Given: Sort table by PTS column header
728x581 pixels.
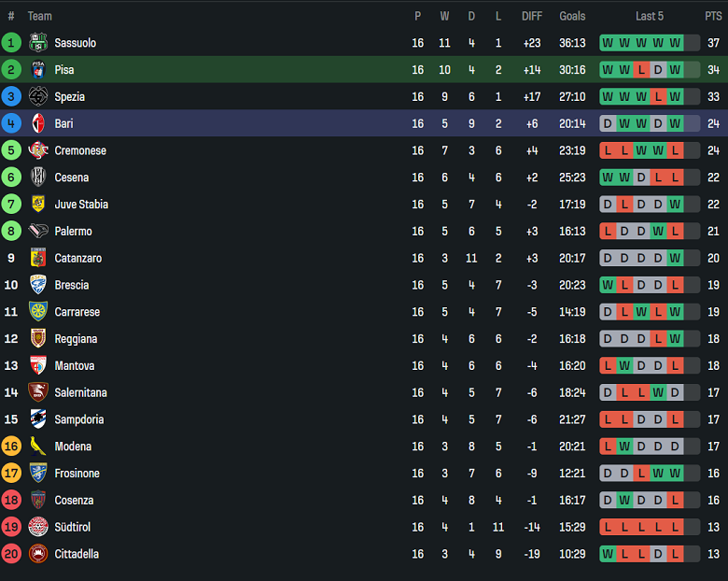Looking at the screenshot, I should pyautogui.click(x=713, y=16).
